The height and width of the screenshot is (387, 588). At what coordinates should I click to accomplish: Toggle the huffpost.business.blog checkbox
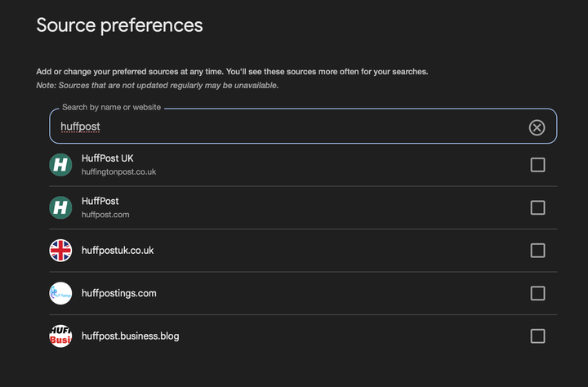click(537, 336)
